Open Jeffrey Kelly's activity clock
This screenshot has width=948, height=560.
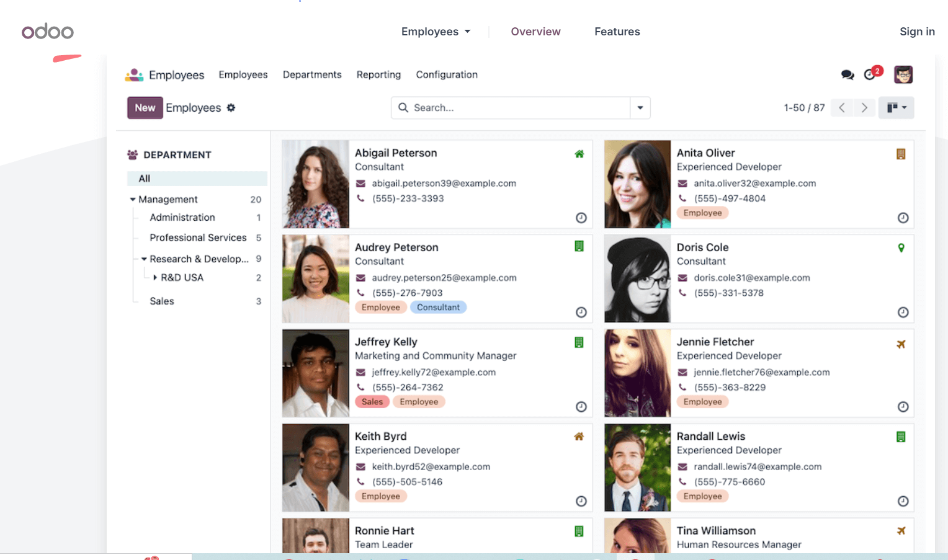click(581, 407)
